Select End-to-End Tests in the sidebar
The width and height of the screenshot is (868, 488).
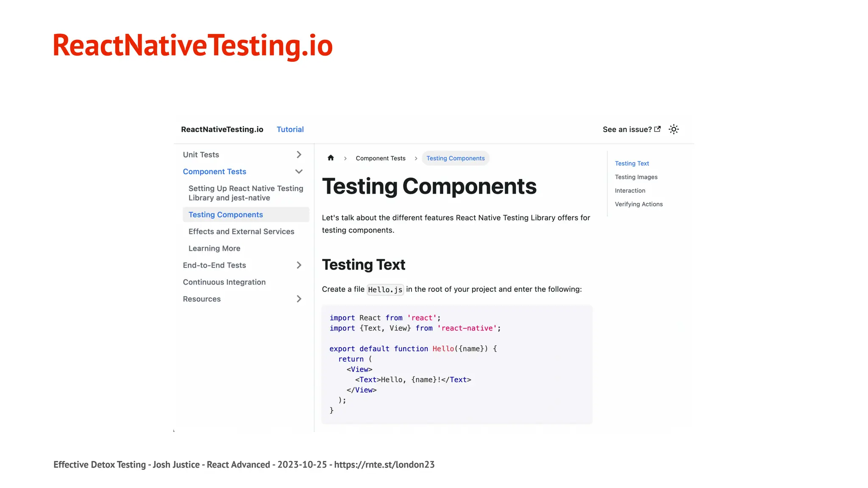[214, 265]
